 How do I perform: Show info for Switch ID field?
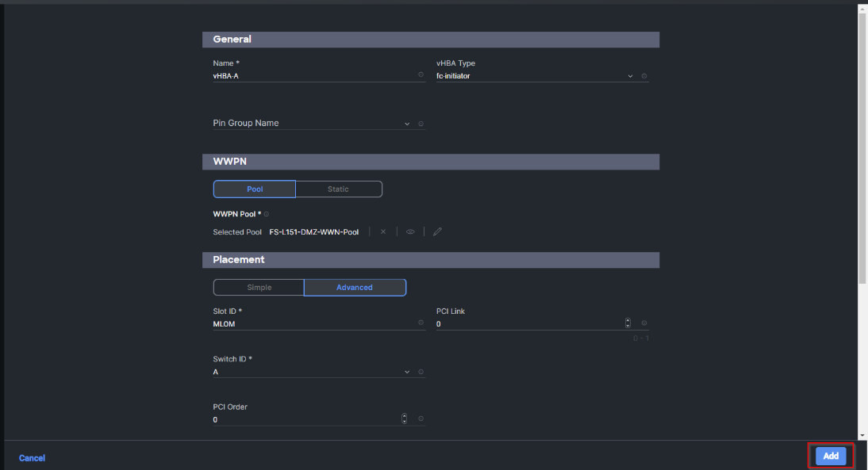point(421,372)
